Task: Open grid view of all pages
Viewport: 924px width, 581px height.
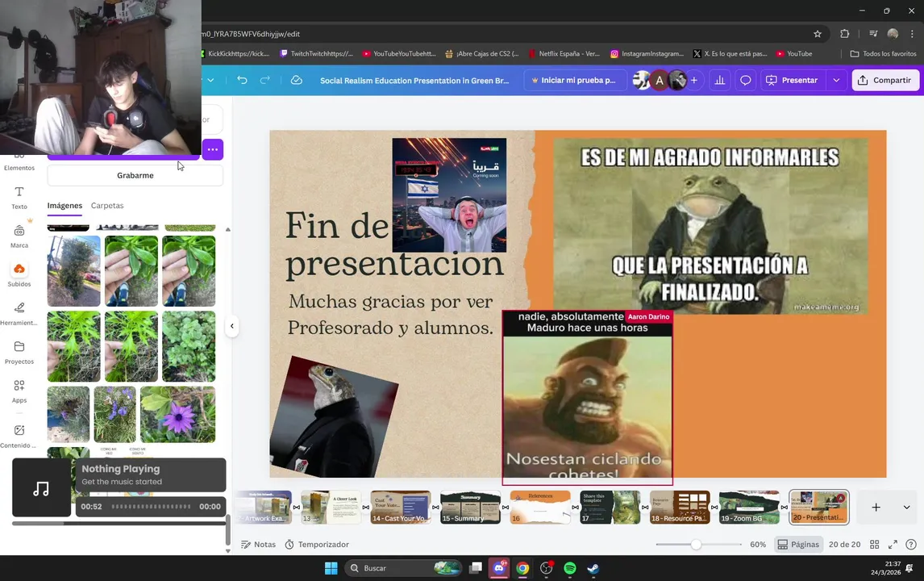Action: click(x=875, y=545)
